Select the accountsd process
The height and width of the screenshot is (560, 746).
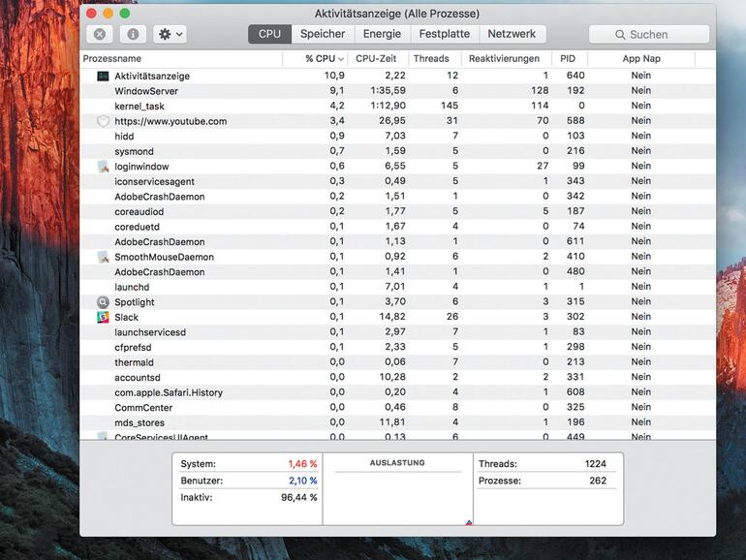[x=398, y=377]
